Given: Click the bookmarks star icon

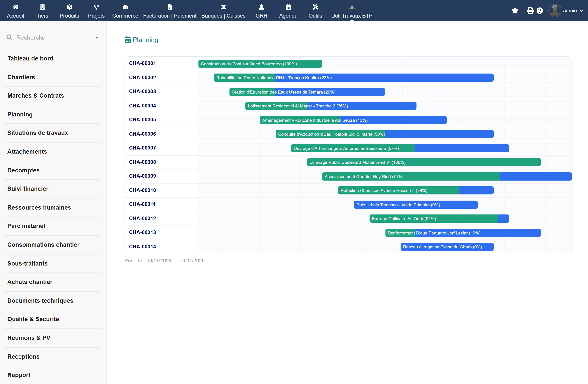Looking at the screenshot, I should (x=515, y=11).
